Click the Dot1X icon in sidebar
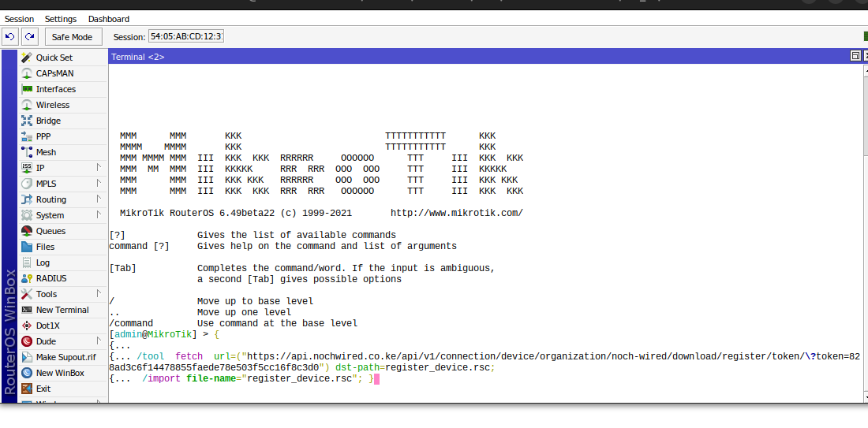Screen dimensions: 868x428 [27, 326]
